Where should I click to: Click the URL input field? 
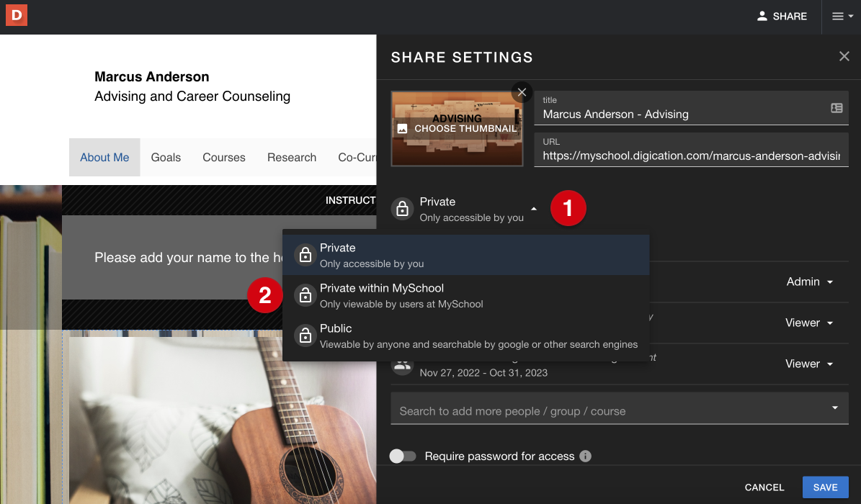point(691,150)
